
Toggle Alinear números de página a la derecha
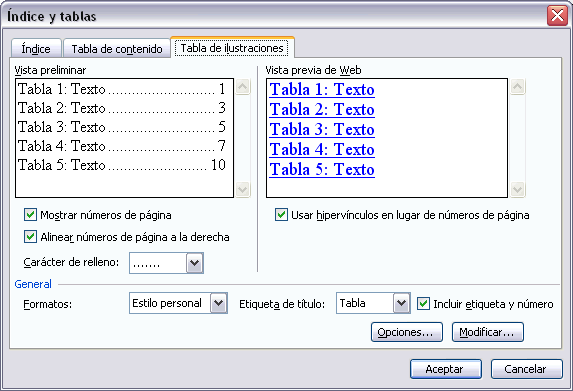pos(30,236)
